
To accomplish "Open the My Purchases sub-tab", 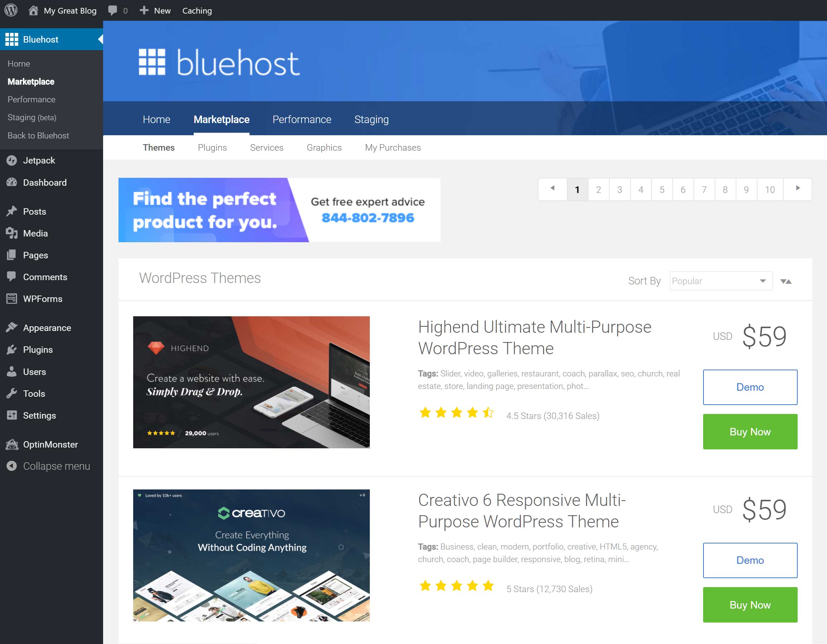I will tap(393, 147).
